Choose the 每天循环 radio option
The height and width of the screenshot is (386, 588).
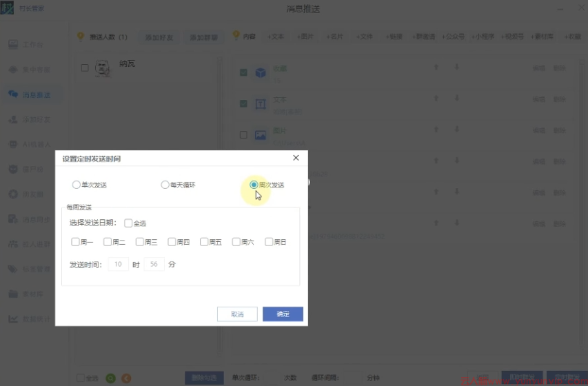(x=165, y=185)
